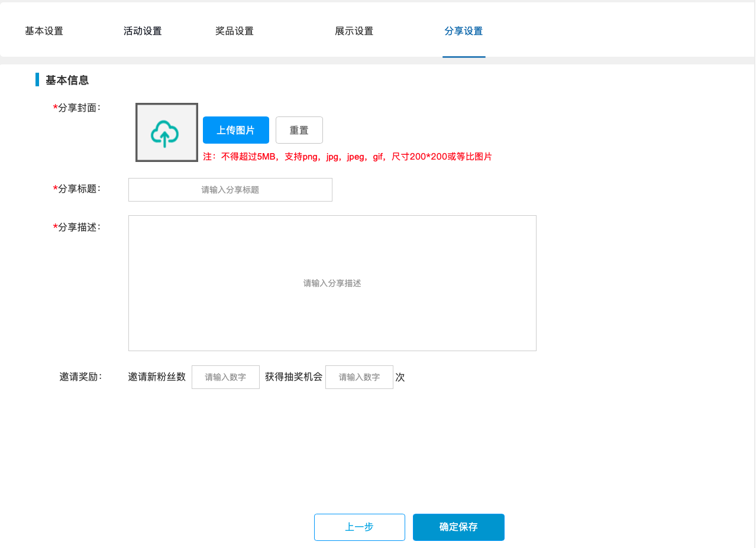Click the 上一步 previous step button

pyautogui.click(x=359, y=527)
